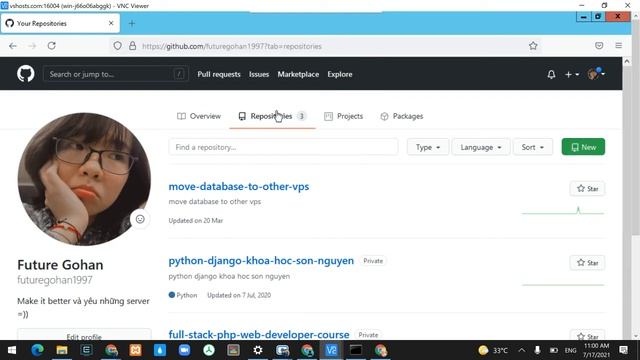The height and width of the screenshot is (360, 640).
Task: Click the Find a repository field
Action: click(x=283, y=147)
